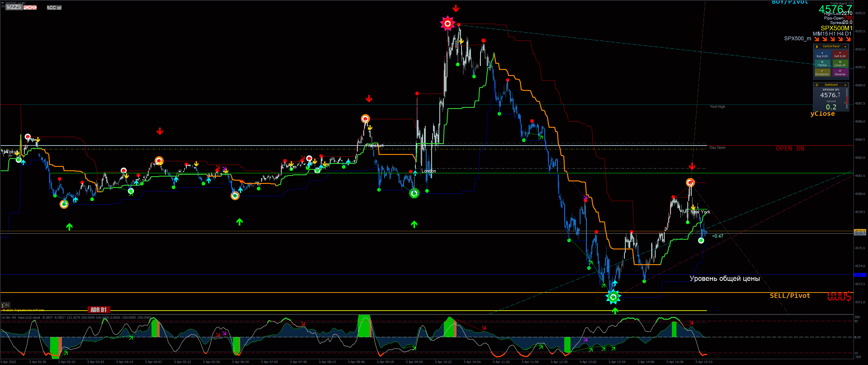Click the Dashboard info icon
Image resolution: width=868 pixels, height=365 pixels.
tap(817, 85)
